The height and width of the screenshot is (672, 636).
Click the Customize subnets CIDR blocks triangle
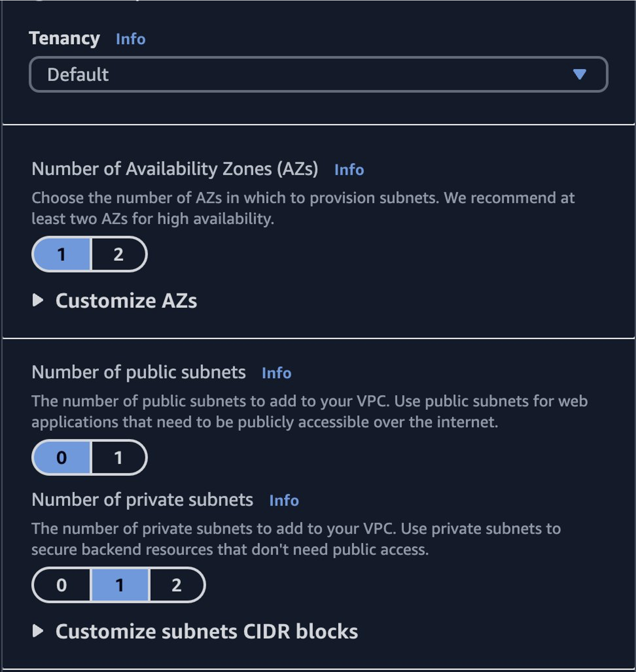(x=40, y=632)
